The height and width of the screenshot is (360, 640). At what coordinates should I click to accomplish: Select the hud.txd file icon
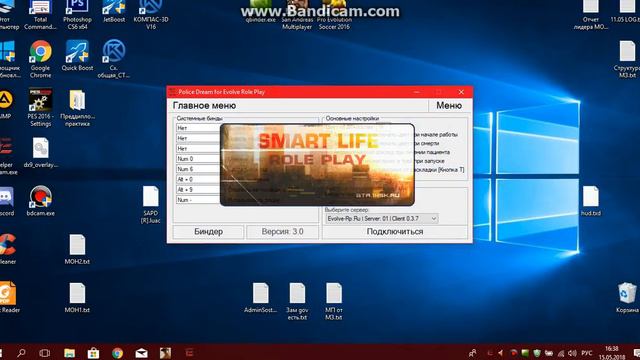(591, 201)
